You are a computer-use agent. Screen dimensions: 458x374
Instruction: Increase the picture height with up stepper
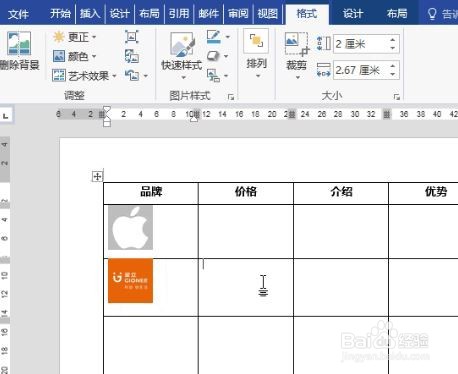393,40
